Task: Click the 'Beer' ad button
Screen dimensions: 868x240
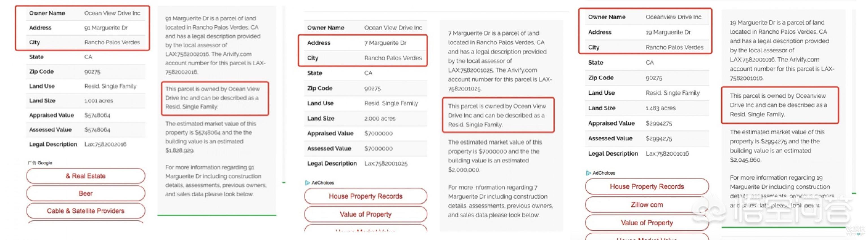Action: (x=86, y=193)
